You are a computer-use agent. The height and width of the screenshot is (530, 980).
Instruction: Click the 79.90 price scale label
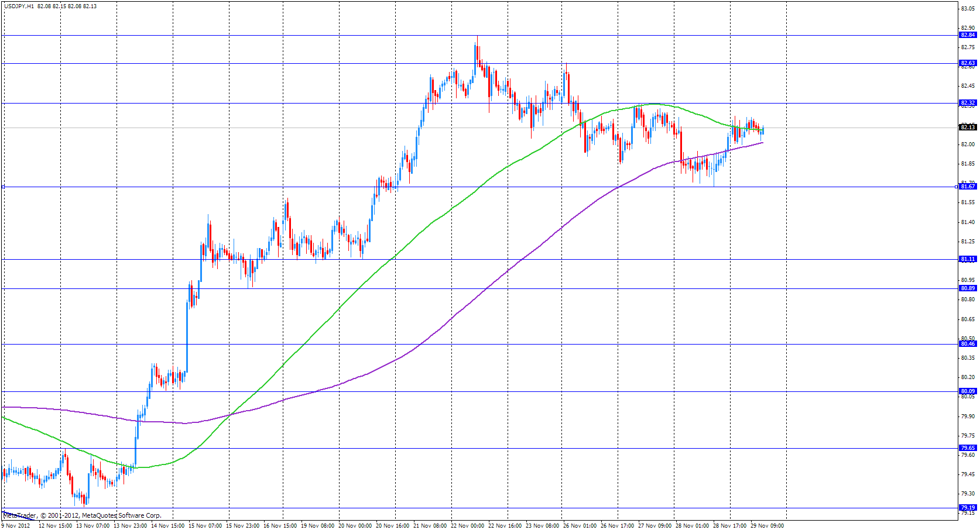point(968,417)
